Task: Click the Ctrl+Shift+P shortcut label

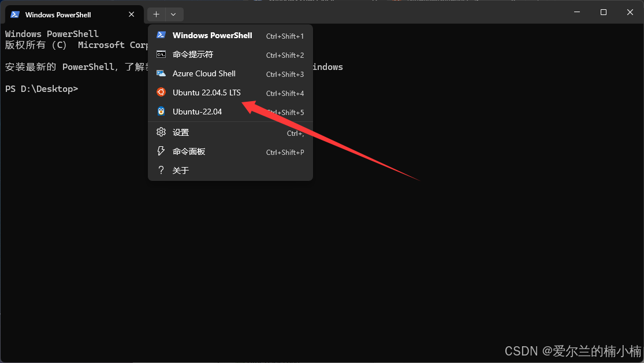Action: pyautogui.click(x=285, y=153)
